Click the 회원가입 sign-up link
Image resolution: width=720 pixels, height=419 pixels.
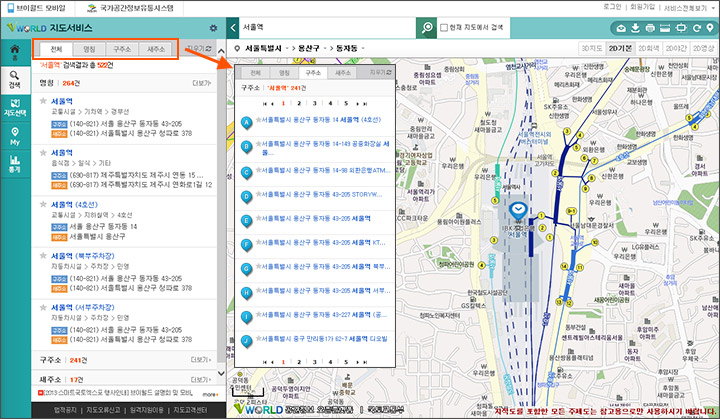pos(642,7)
